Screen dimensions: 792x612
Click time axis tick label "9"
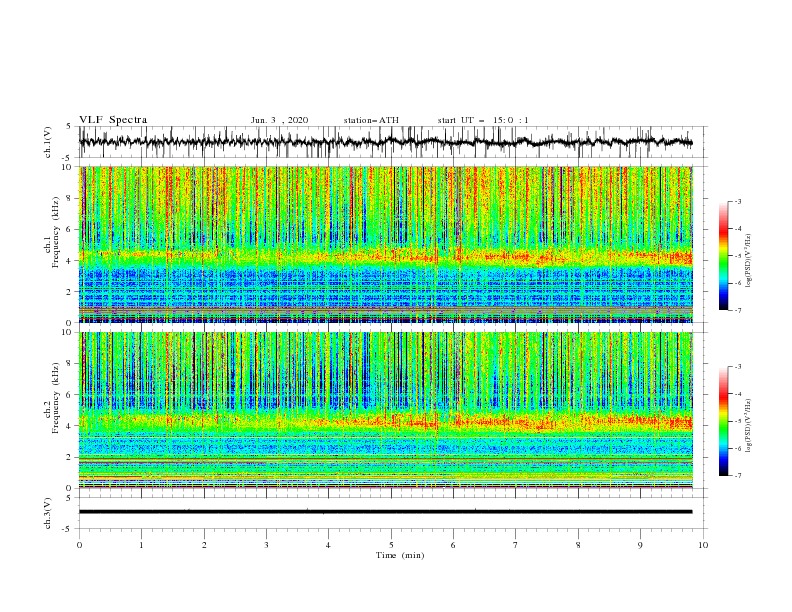pos(640,545)
